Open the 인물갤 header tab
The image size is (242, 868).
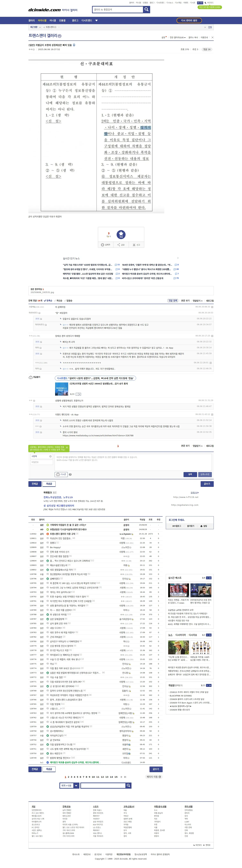pos(62,20)
